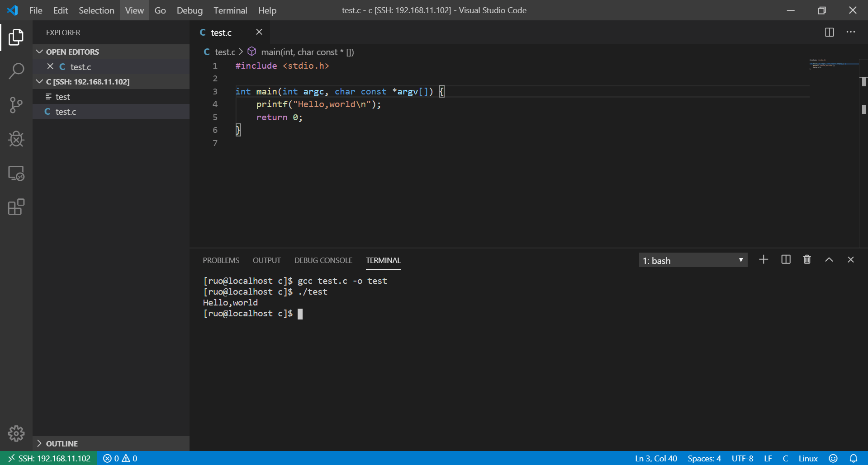Expand the OUTLINE section
This screenshot has height=465, width=868.
pos(62,443)
